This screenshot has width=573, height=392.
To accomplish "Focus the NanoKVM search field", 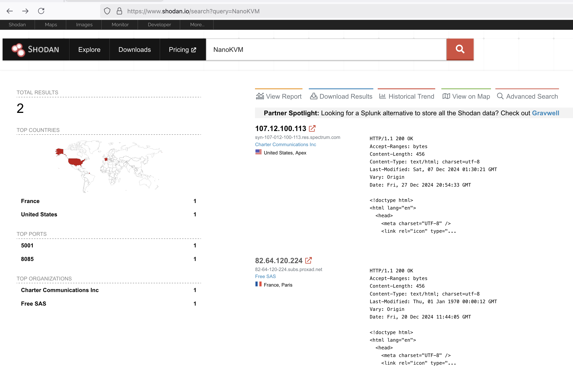I will [326, 50].
